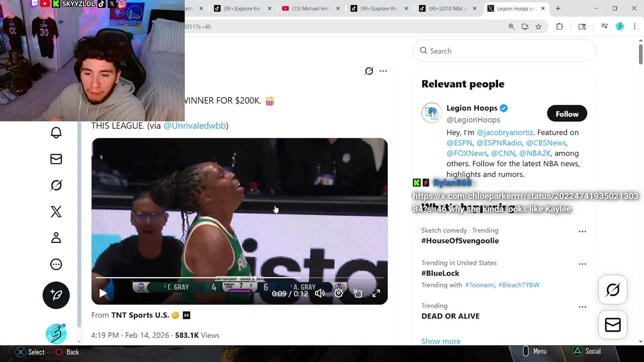Mute the video using the speaker icon
Viewport: 644px width, 362px height.
click(x=319, y=294)
